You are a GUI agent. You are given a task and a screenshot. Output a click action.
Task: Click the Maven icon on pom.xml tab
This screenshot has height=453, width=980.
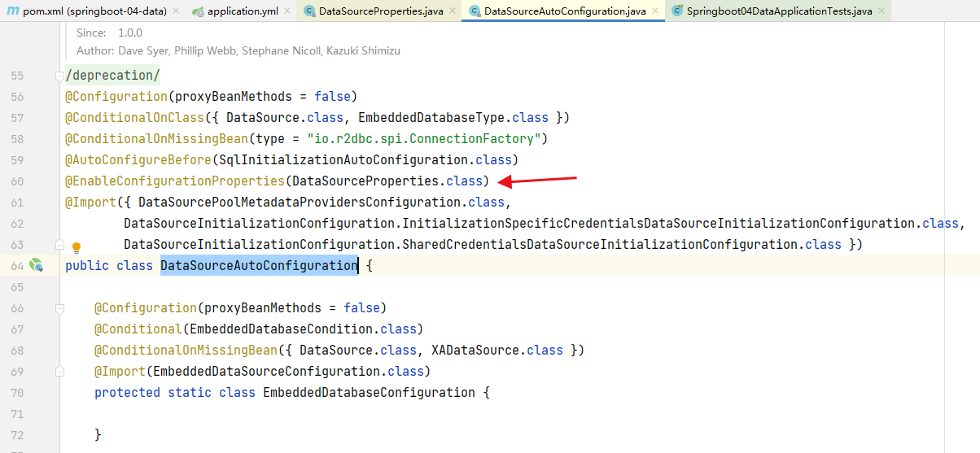pyautogui.click(x=12, y=11)
